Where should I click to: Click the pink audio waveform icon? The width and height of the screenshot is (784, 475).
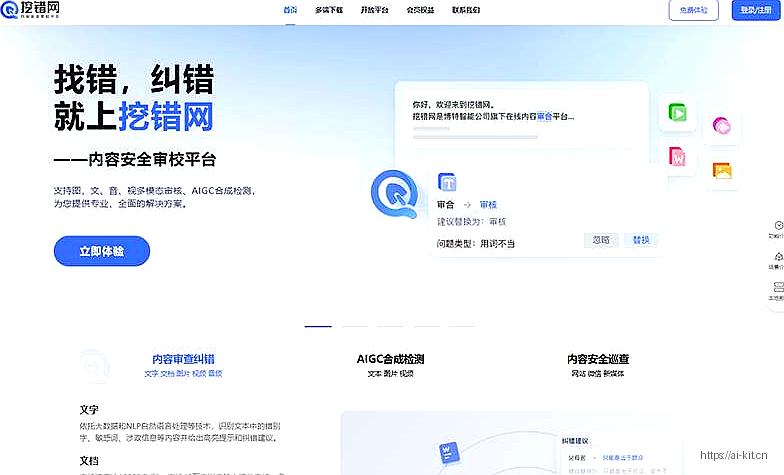click(720, 126)
